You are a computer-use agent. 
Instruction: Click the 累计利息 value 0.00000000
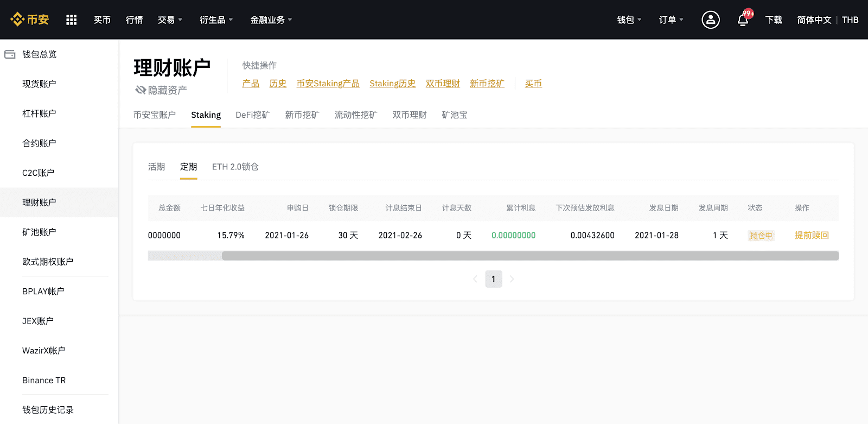click(513, 236)
